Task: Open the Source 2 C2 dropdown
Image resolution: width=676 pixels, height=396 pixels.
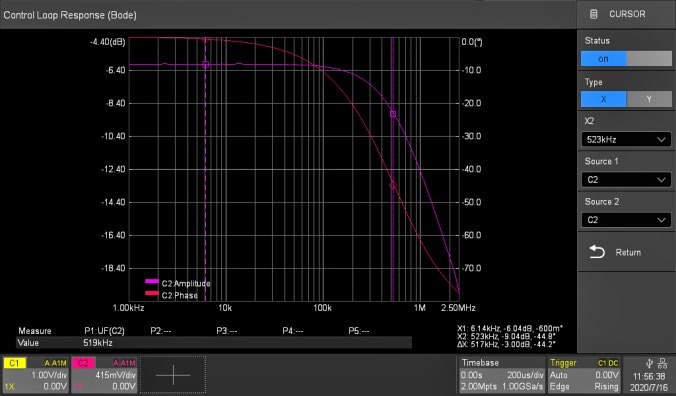Action: click(626, 220)
